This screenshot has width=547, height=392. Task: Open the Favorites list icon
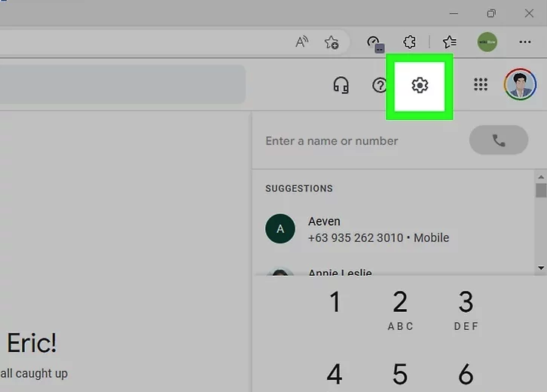coord(450,42)
